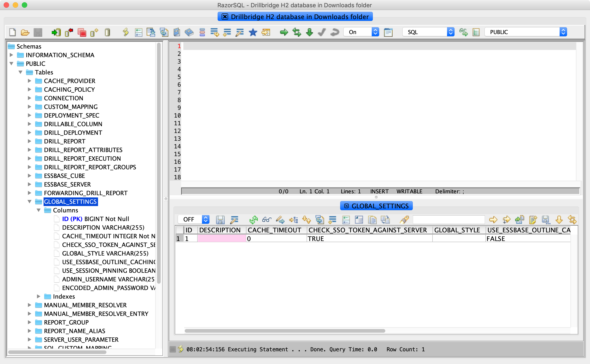Click the results horizontal scrollbar

285,331
